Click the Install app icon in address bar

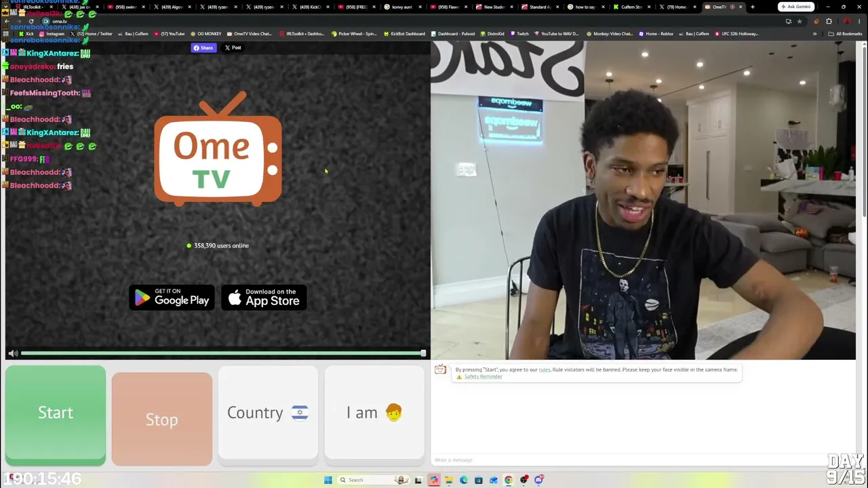[788, 21]
